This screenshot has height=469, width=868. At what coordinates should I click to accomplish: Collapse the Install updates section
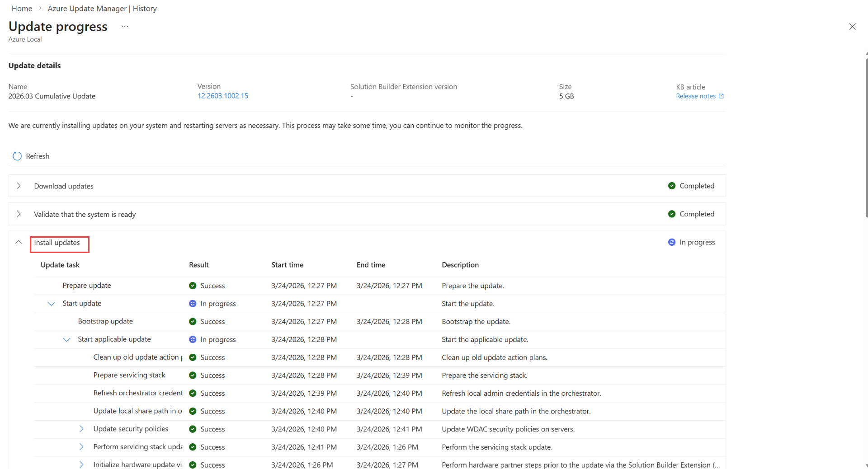pyautogui.click(x=19, y=242)
